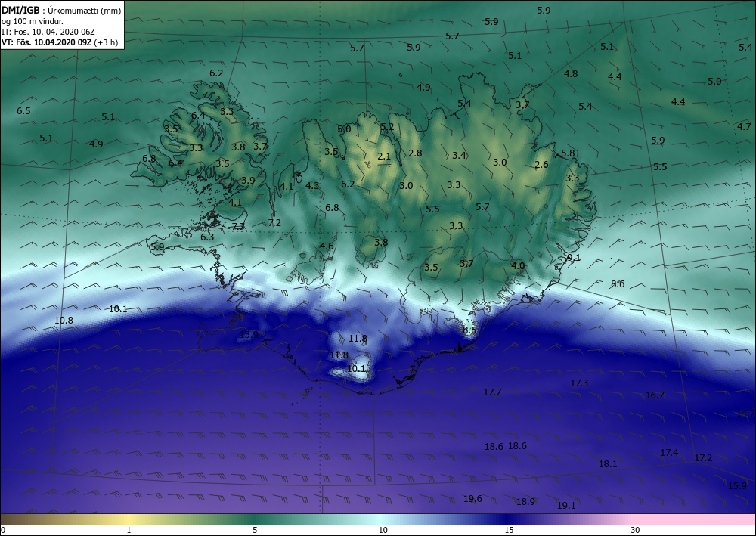The width and height of the screenshot is (756, 536).
Task: Click the 19.1 value on the map
Action: [x=566, y=505]
